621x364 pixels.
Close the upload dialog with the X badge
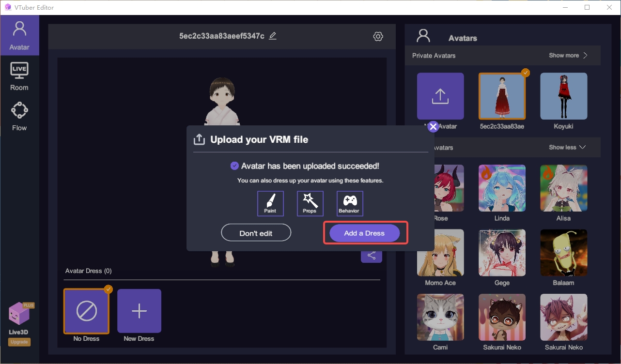[433, 126]
